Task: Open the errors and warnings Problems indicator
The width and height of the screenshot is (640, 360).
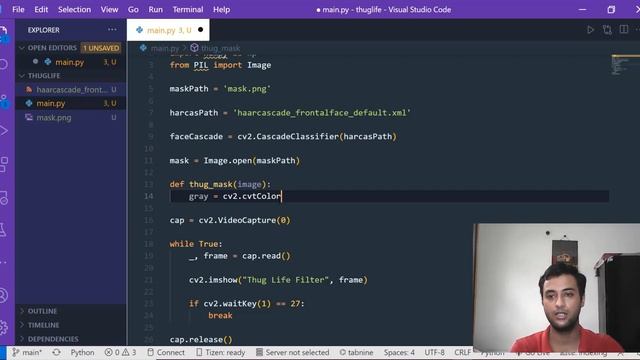Action: coord(120,352)
